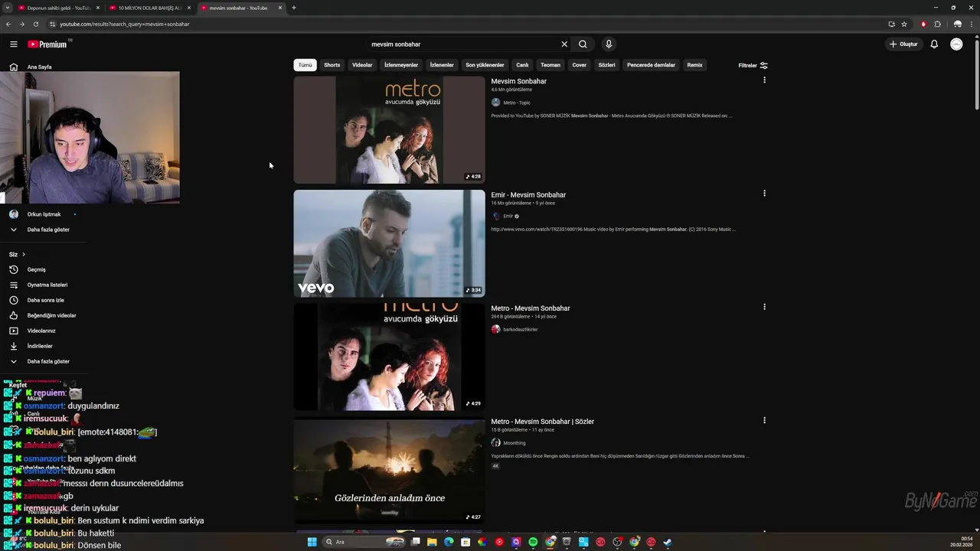980x551 pixels.
Task: Bookmark this page with the star
Action: (x=904, y=24)
